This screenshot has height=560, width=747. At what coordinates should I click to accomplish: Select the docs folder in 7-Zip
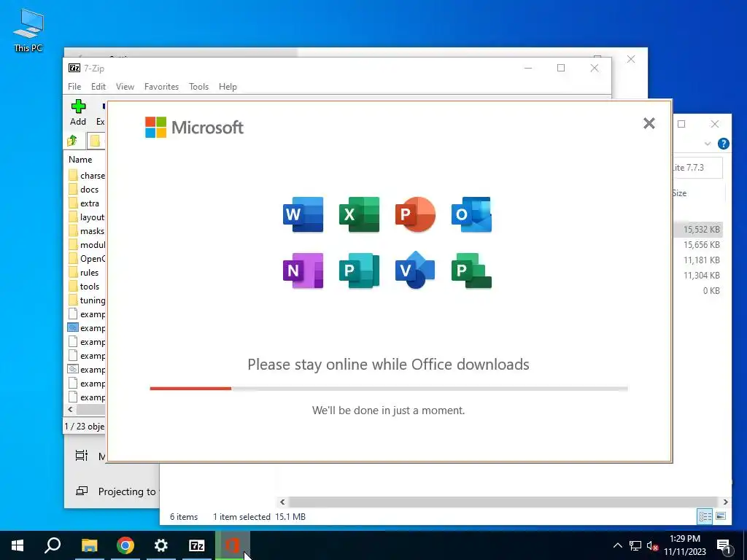pos(85,190)
